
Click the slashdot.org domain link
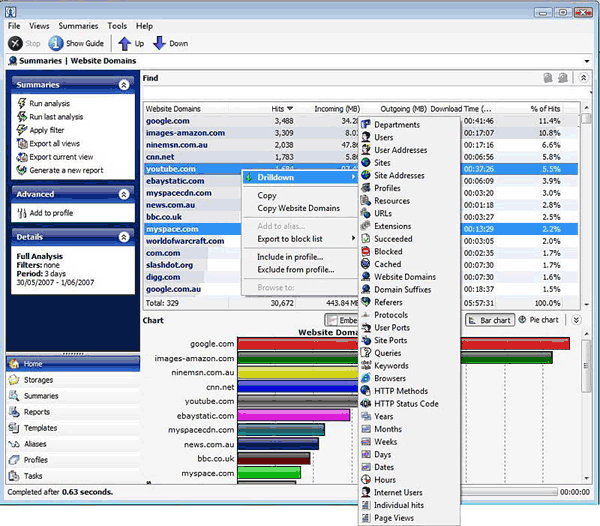(169, 265)
